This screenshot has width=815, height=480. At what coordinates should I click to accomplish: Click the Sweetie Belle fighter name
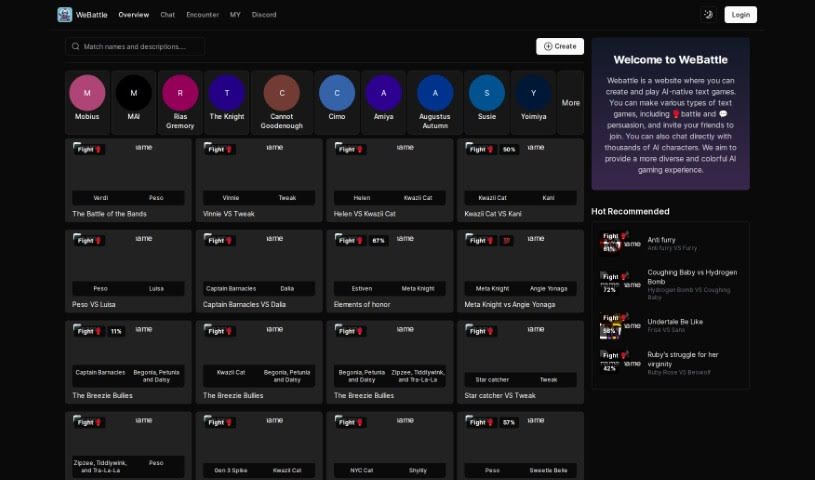click(x=548, y=470)
